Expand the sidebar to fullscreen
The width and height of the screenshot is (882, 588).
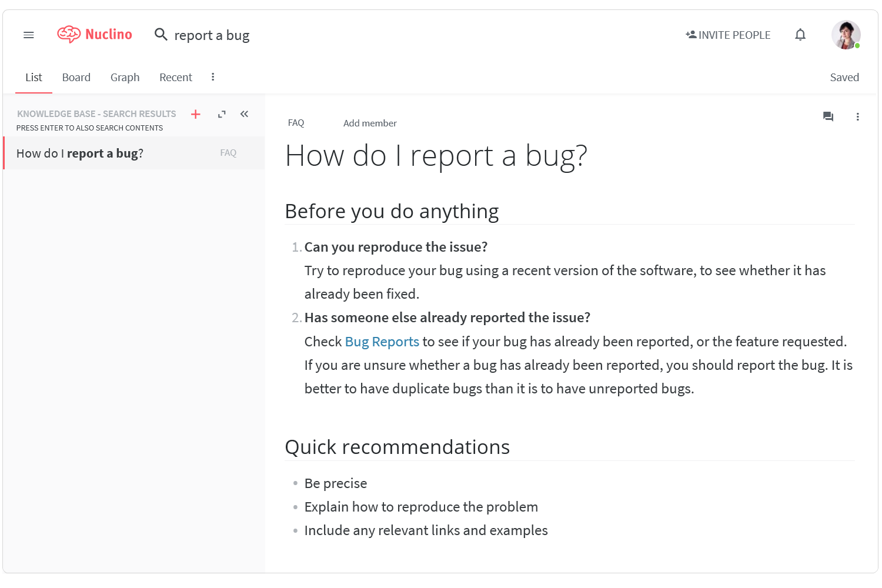(x=222, y=114)
